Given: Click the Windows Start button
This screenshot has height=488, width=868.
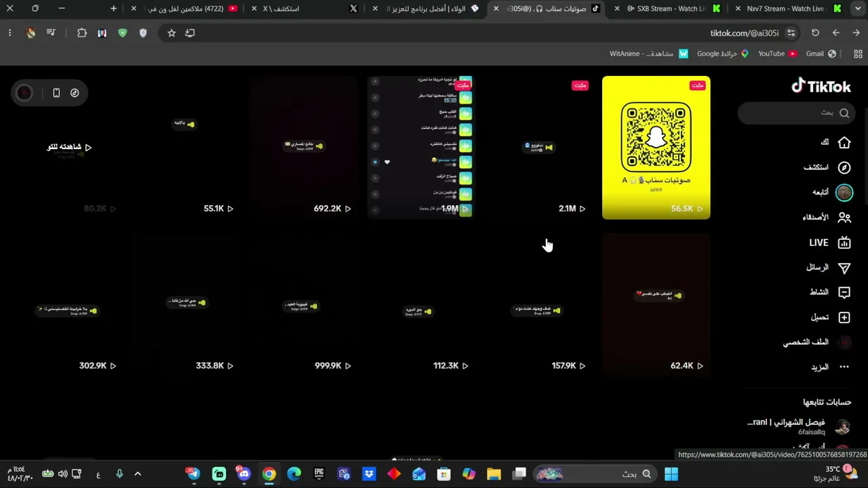Looking at the screenshot, I should pos(671,474).
